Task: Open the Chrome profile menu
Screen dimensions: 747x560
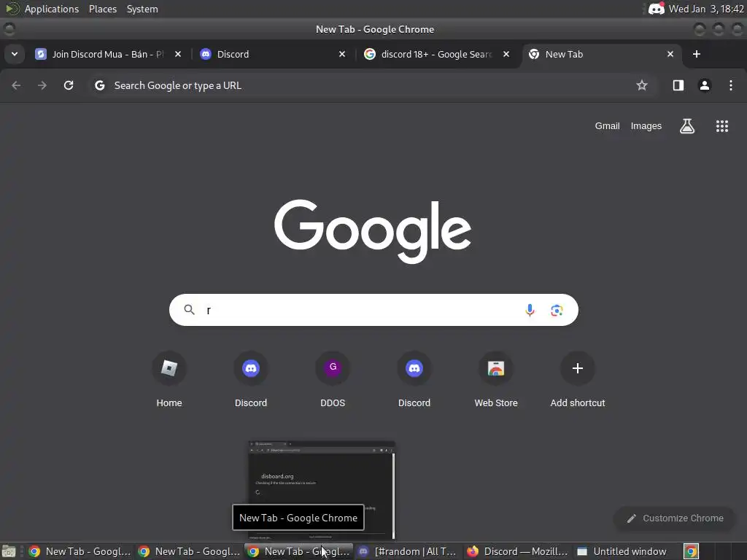Action: pos(705,85)
